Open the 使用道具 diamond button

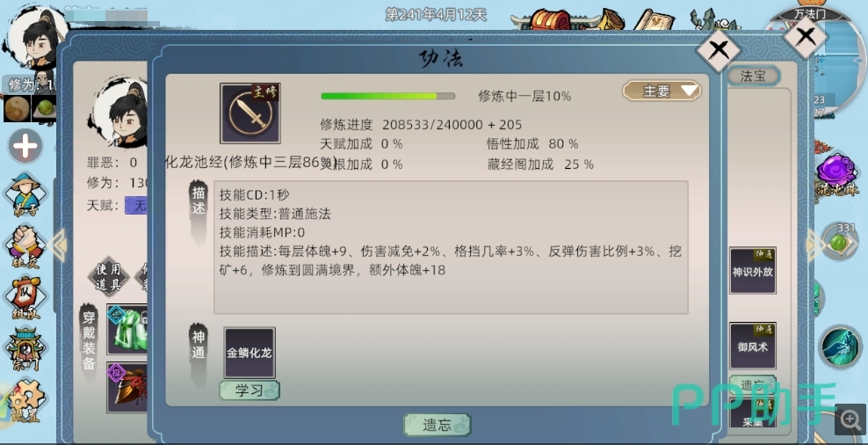[109, 277]
